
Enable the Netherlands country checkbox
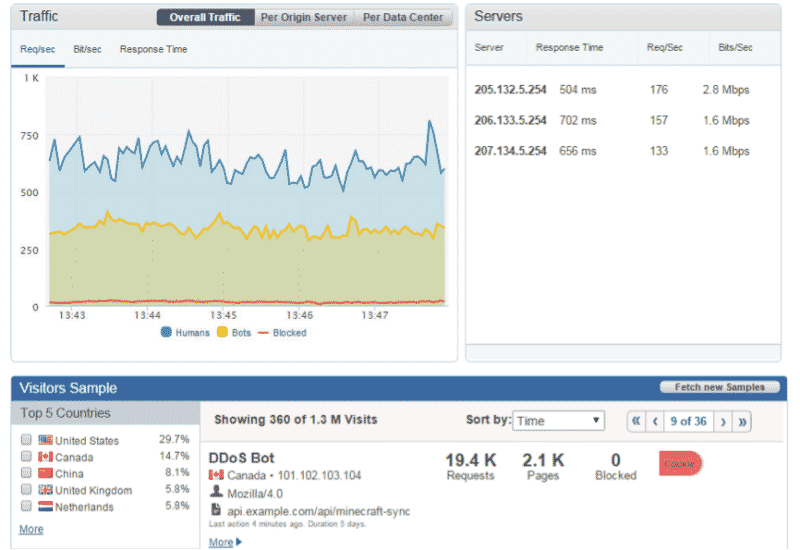click(26, 506)
